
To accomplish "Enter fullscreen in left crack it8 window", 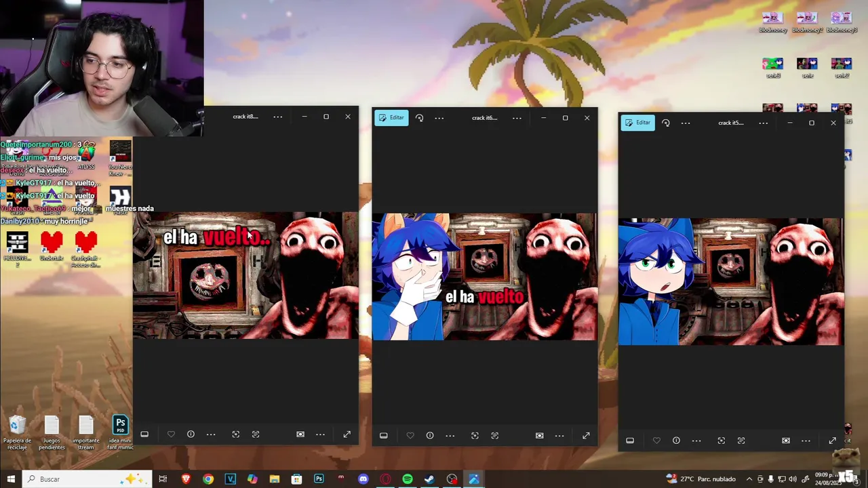I will (x=347, y=434).
